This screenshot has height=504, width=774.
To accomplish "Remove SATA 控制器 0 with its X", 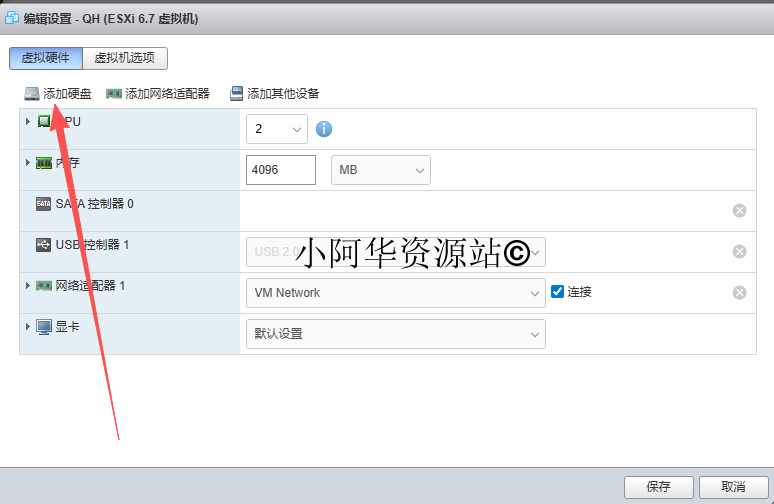I will click(x=739, y=211).
